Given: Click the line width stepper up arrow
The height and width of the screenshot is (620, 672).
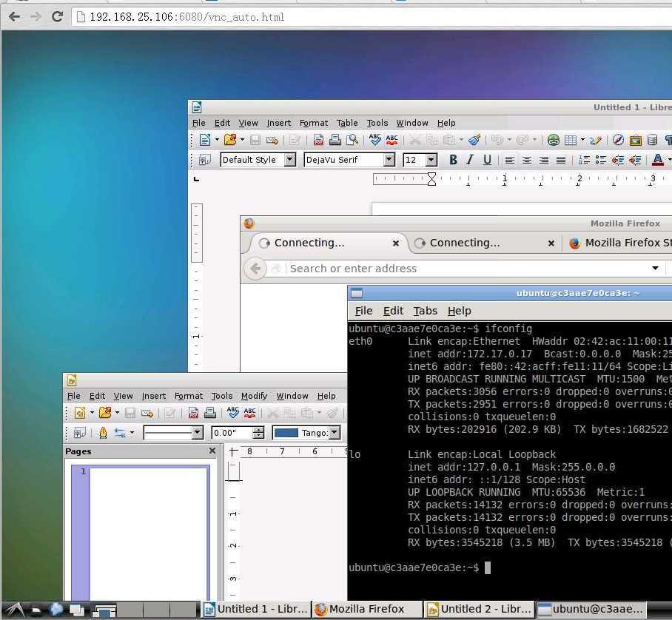Looking at the screenshot, I should coord(258,430).
